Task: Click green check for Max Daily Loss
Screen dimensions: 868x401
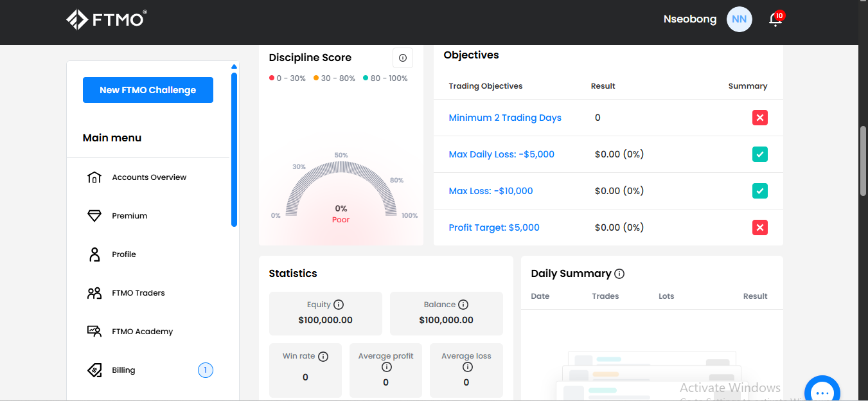Action: click(760, 154)
